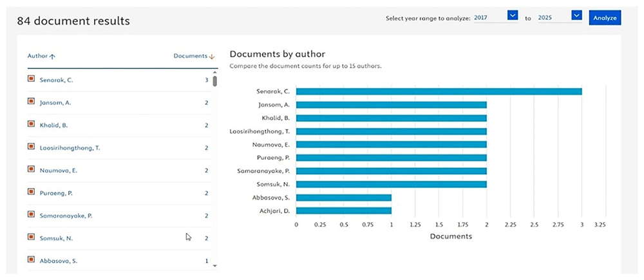Uncheck the Senarak, C. author checkbox
The width and height of the screenshot is (644, 280).
[31, 79]
